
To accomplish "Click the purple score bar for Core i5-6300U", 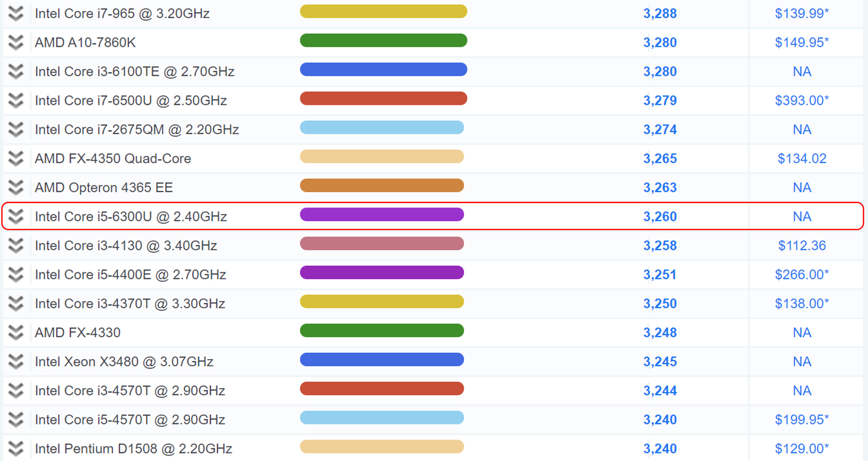I will click(x=382, y=214).
